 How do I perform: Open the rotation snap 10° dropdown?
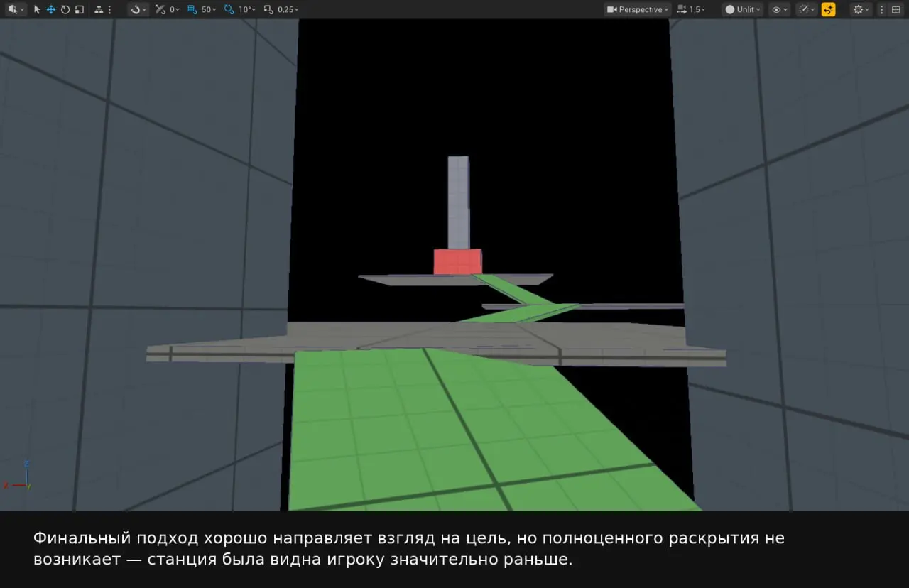click(x=248, y=9)
